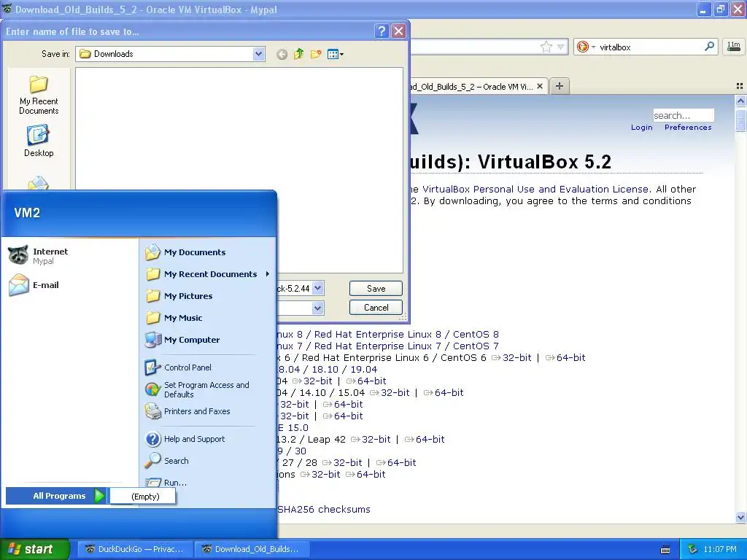Go up one folder level icon
The width and height of the screenshot is (747, 560).
[298, 54]
